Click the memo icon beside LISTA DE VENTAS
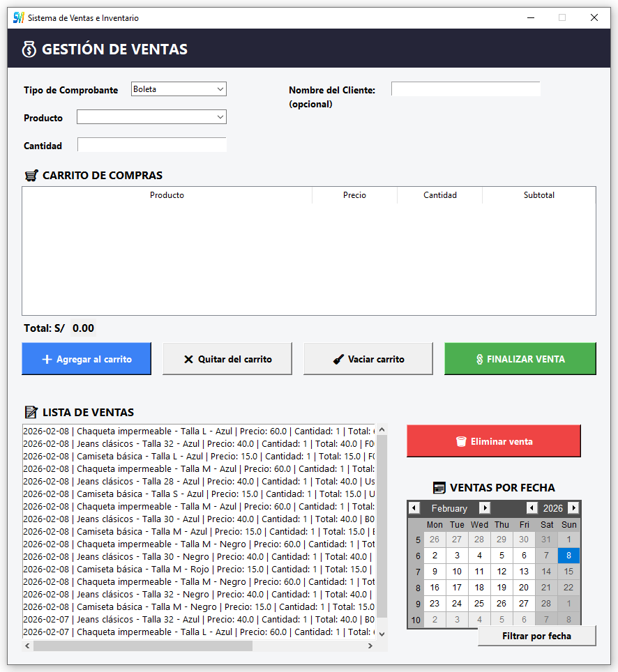Image resolution: width=618 pixels, height=672 pixels. tap(31, 413)
